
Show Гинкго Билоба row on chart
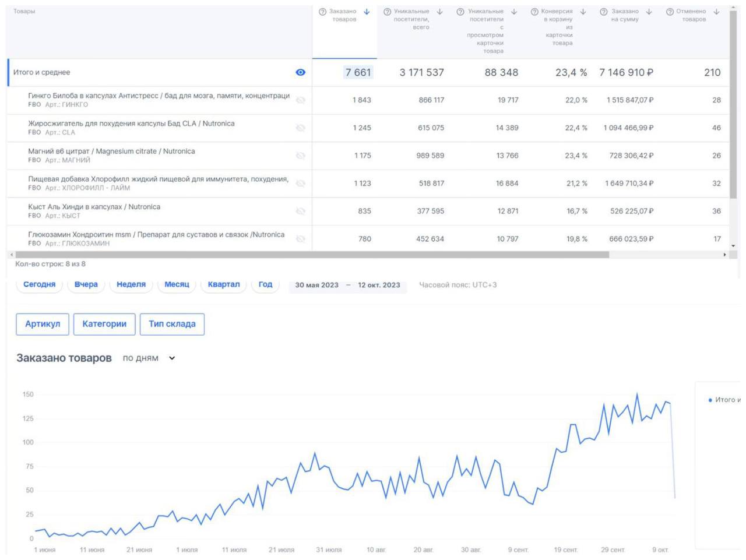(x=300, y=100)
